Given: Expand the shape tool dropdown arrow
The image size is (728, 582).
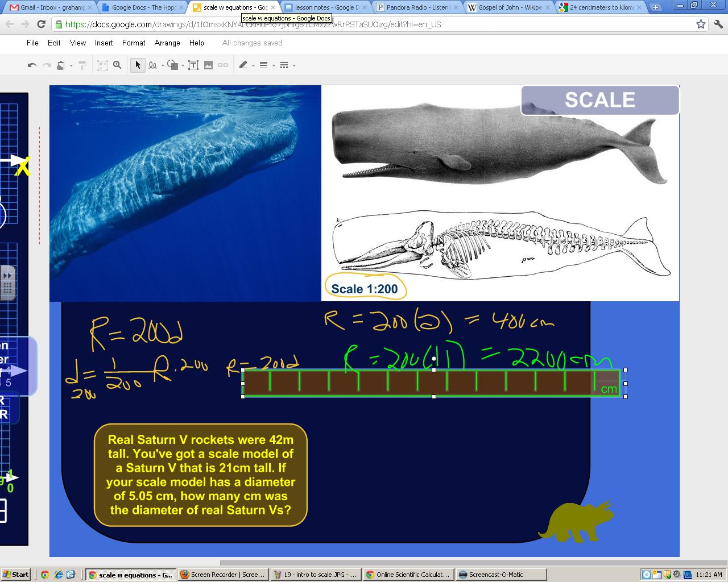Looking at the screenshot, I should (183, 66).
